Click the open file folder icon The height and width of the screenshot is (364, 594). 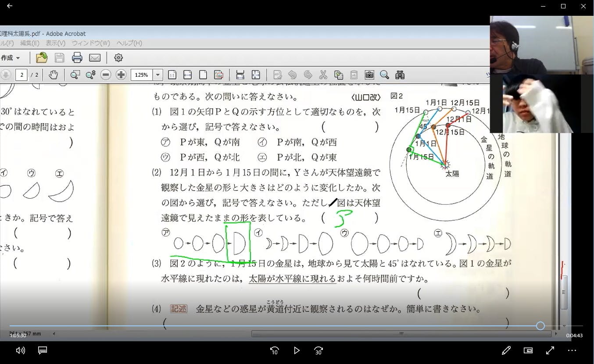(x=42, y=57)
